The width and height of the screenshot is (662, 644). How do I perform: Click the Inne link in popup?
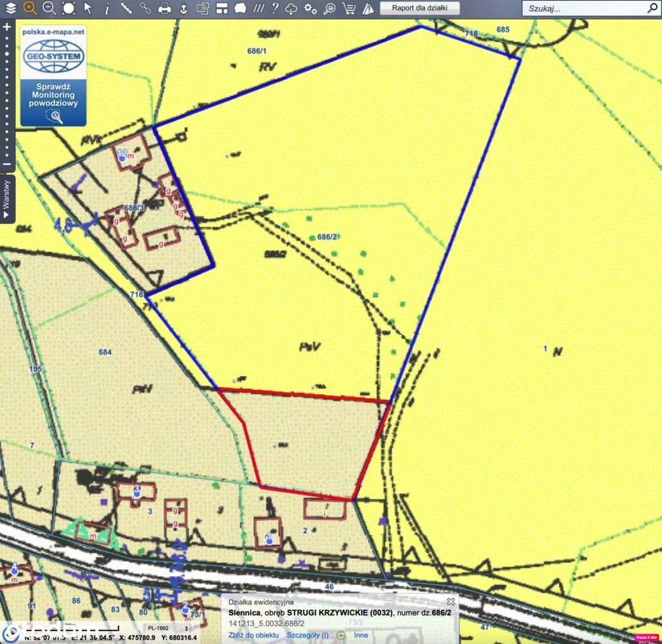pos(361,635)
